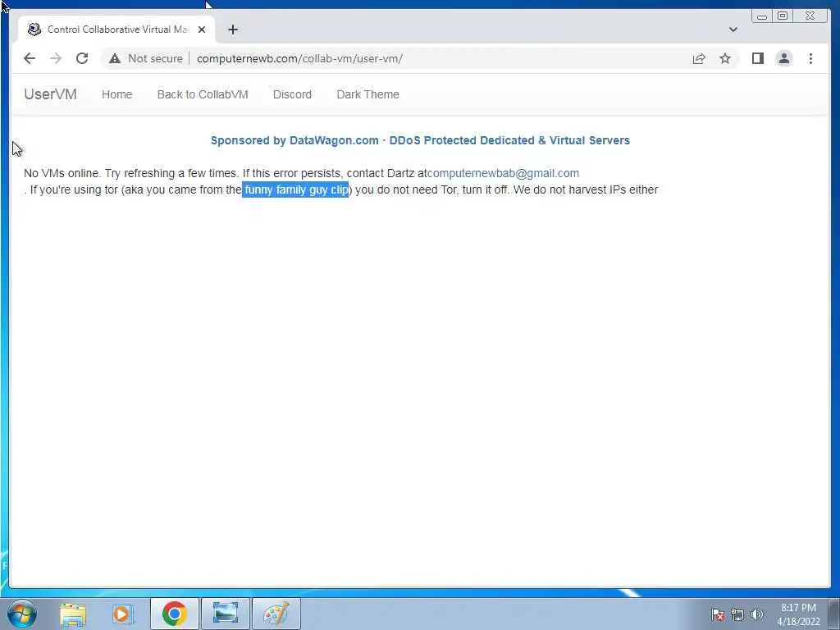Open the Chrome profile avatar
840x630 pixels.
coord(783,58)
